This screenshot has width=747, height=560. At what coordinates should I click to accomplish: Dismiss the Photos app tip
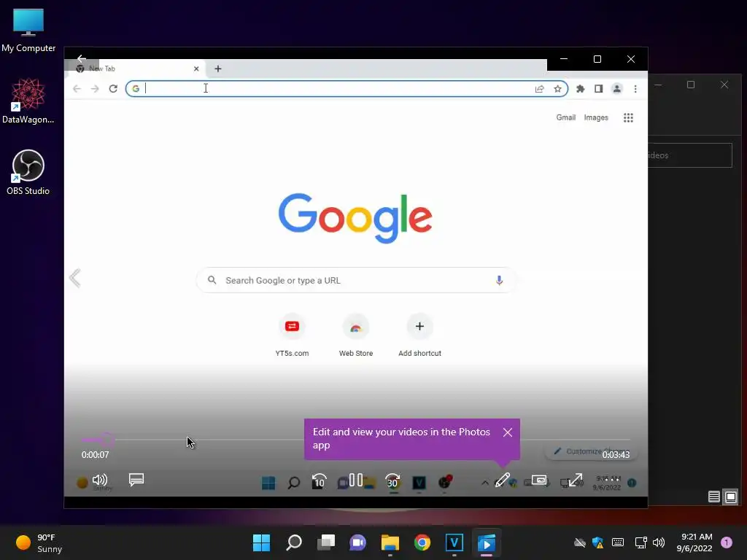point(508,432)
